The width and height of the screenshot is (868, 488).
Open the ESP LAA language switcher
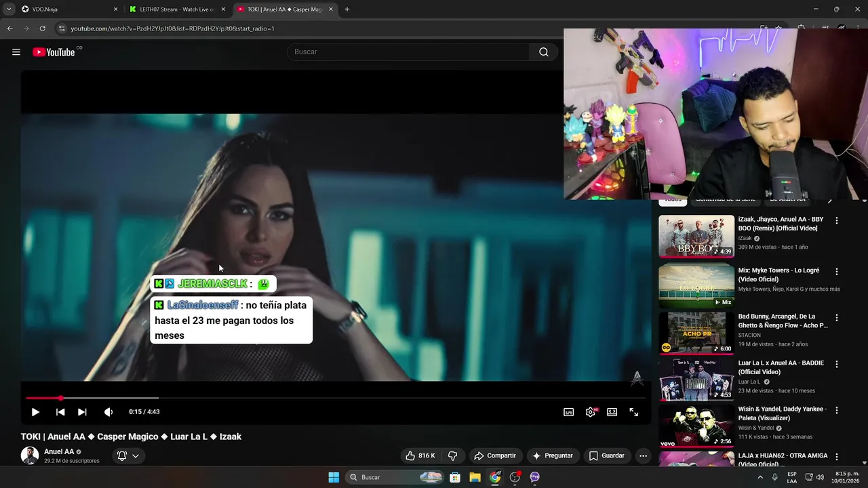(x=792, y=477)
